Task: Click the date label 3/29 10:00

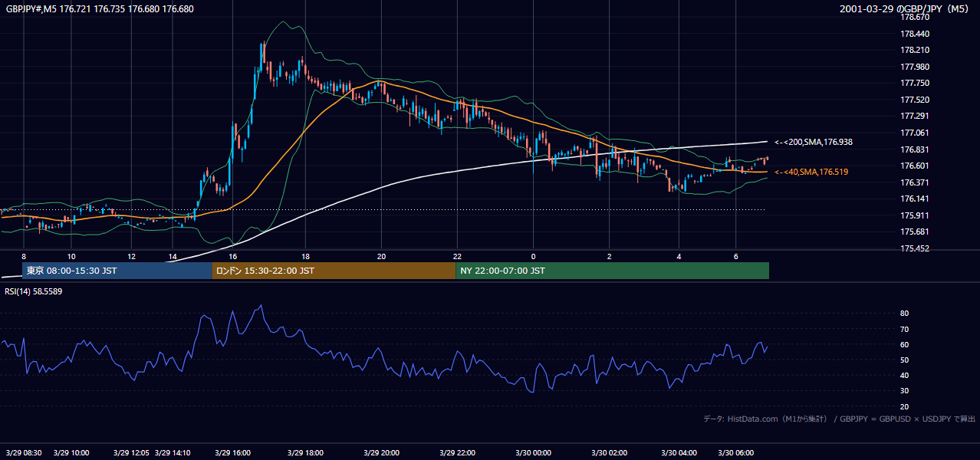Action: pyautogui.click(x=71, y=452)
